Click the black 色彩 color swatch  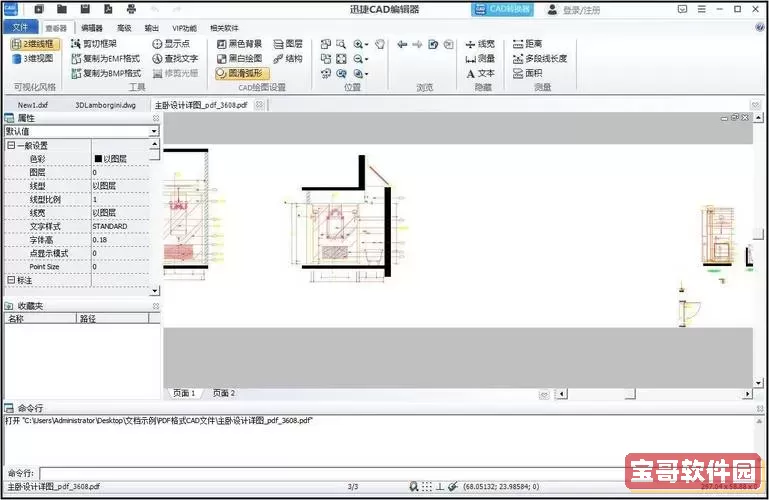coord(98,158)
